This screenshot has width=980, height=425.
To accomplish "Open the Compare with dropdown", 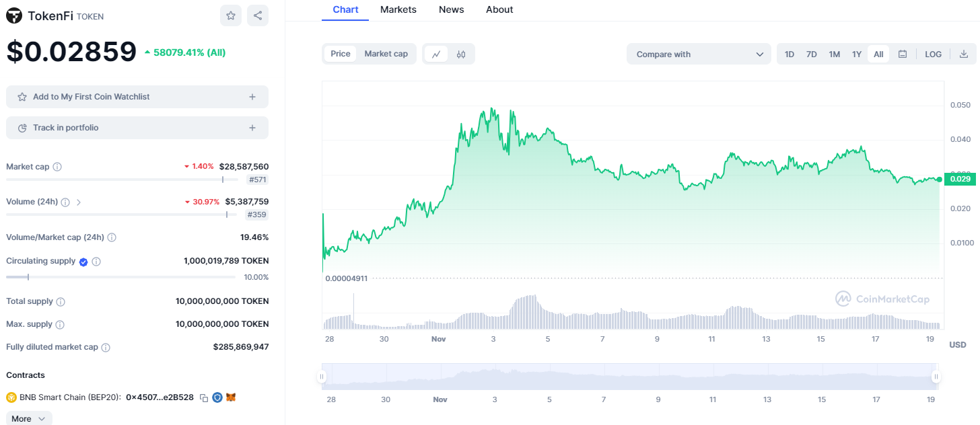I will pyautogui.click(x=699, y=54).
